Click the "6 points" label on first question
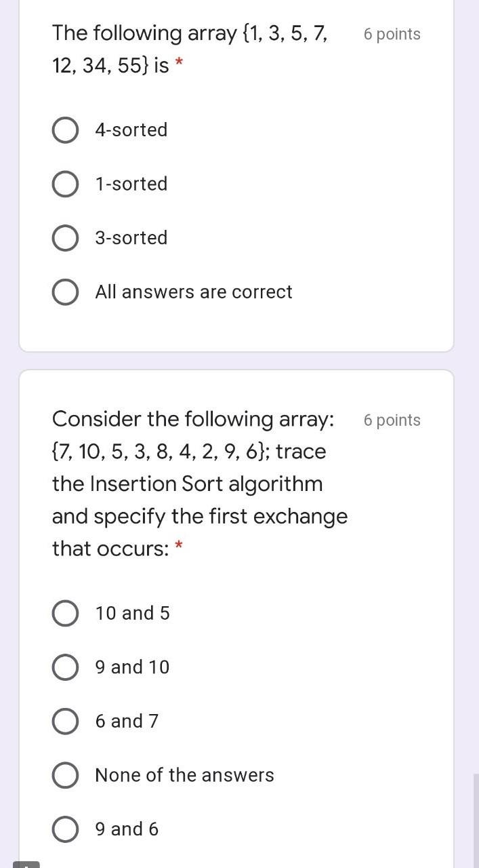 [x=392, y=34]
